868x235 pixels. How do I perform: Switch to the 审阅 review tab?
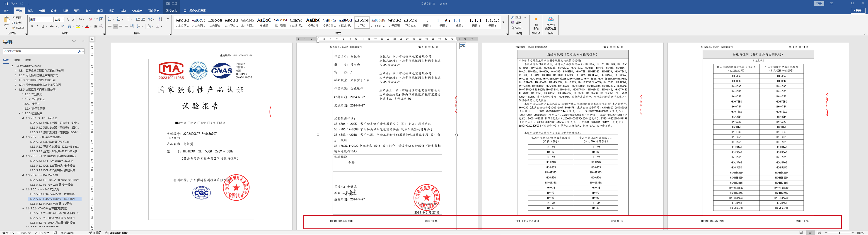[100, 11]
